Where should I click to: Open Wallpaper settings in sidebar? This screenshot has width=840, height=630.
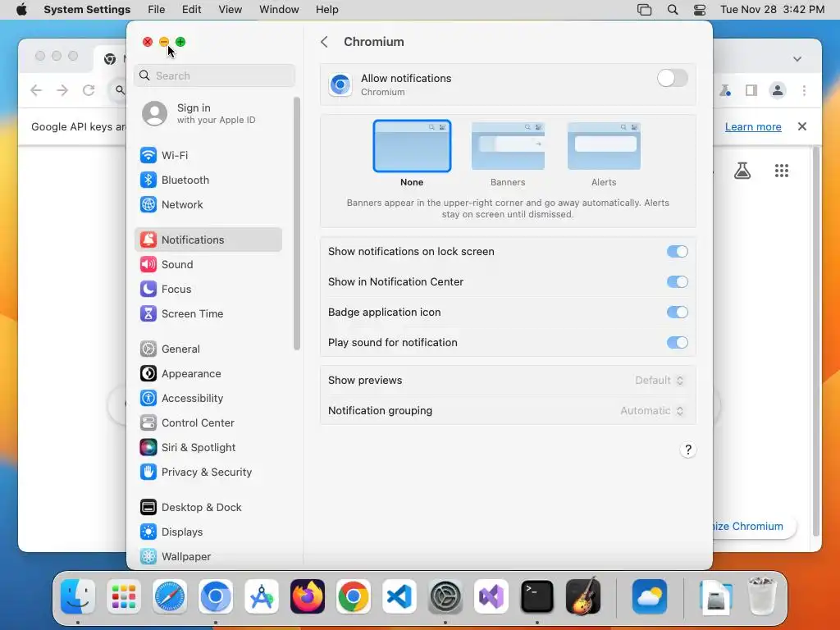point(208,557)
